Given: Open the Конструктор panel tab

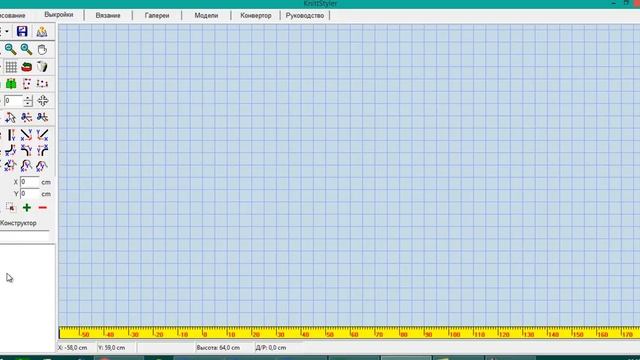Looking at the screenshot, I should click(x=18, y=223).
